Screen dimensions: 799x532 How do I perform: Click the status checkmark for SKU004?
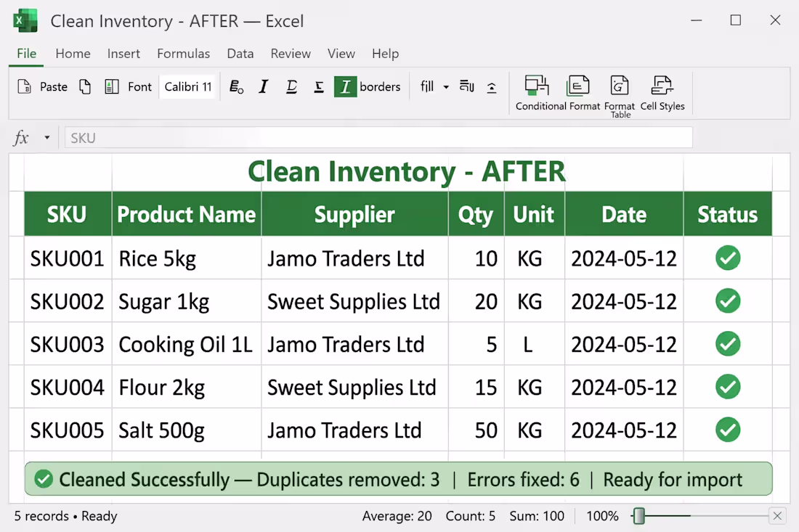click(728, 386)
